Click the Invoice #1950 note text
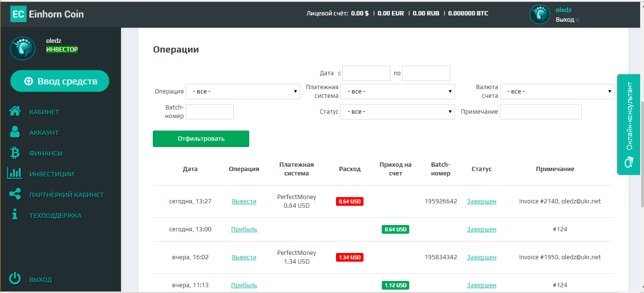 click(560, 257)
